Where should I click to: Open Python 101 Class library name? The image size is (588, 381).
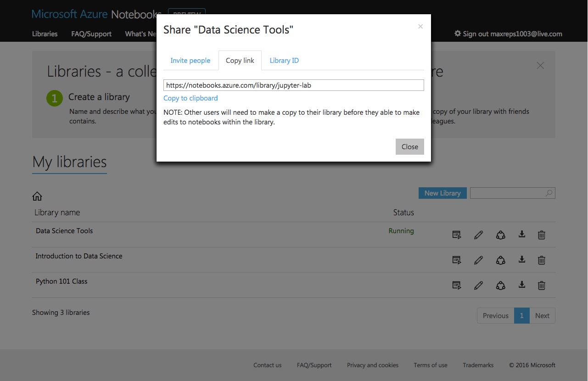(62, 281)
